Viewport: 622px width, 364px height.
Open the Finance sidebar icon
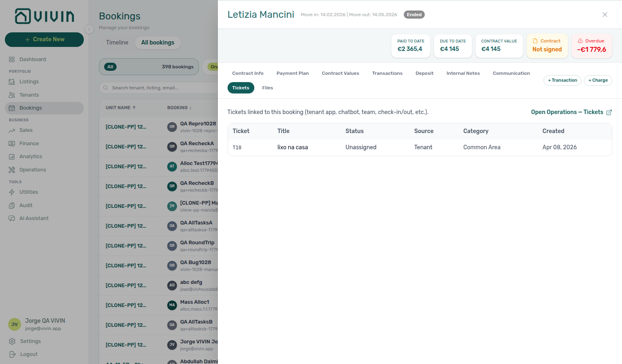pos(12,144)
